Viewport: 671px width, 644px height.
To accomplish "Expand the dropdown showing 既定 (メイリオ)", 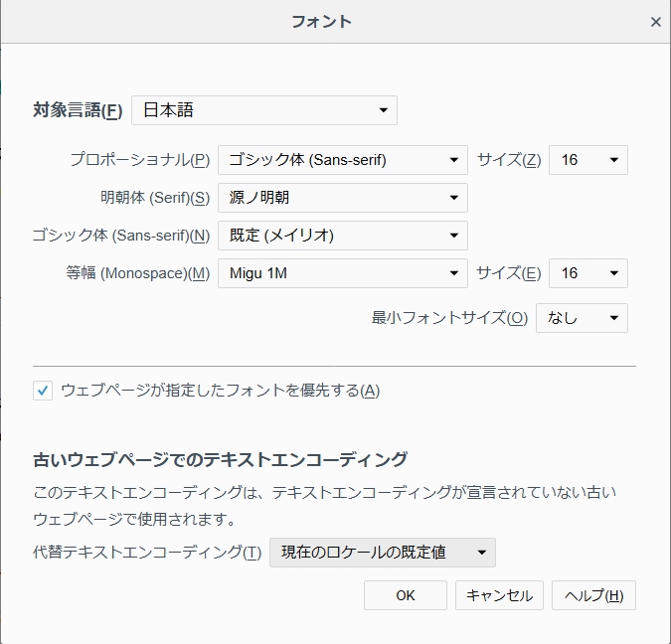I will pyautogui.click(x=342, y=236).
